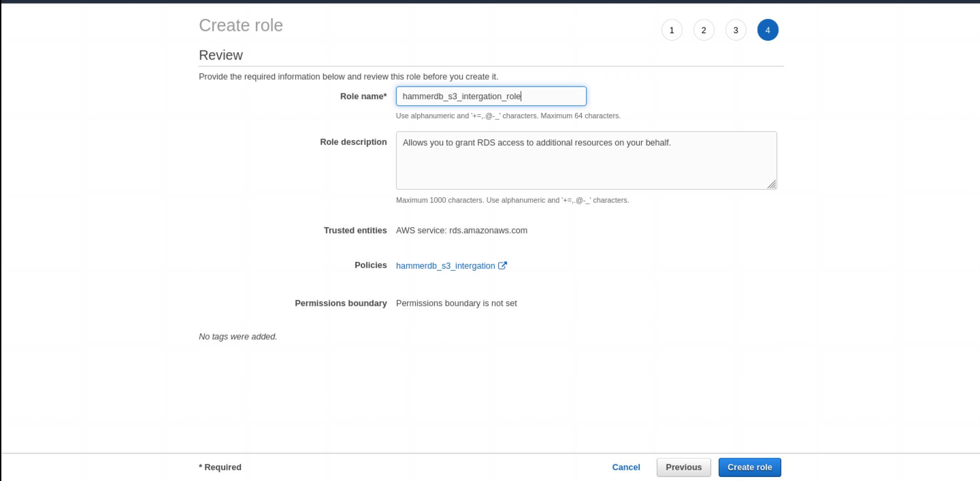Click the Role name label
The height and width of the screenshot is (481, 980).
tap(363, 96)
